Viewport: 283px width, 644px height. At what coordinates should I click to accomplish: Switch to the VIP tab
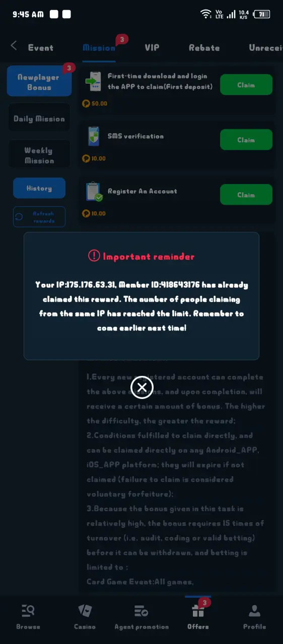[x=152, y=47]
